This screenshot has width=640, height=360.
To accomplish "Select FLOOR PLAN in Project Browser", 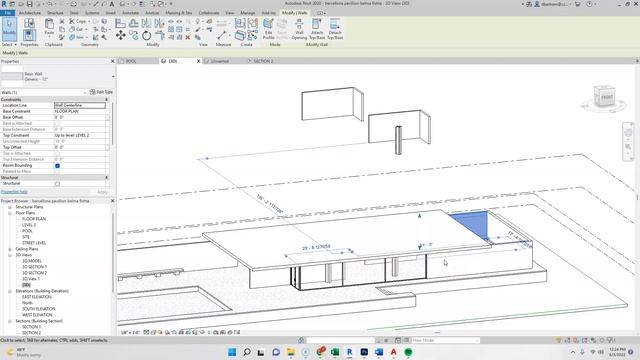I will coord(34,219).
